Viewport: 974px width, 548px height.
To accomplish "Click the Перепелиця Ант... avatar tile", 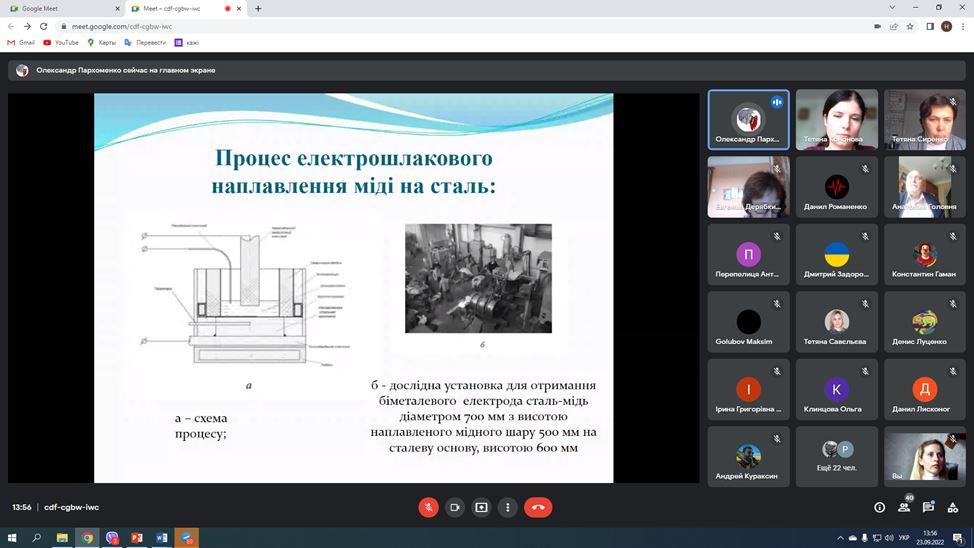I will [749, 255].
